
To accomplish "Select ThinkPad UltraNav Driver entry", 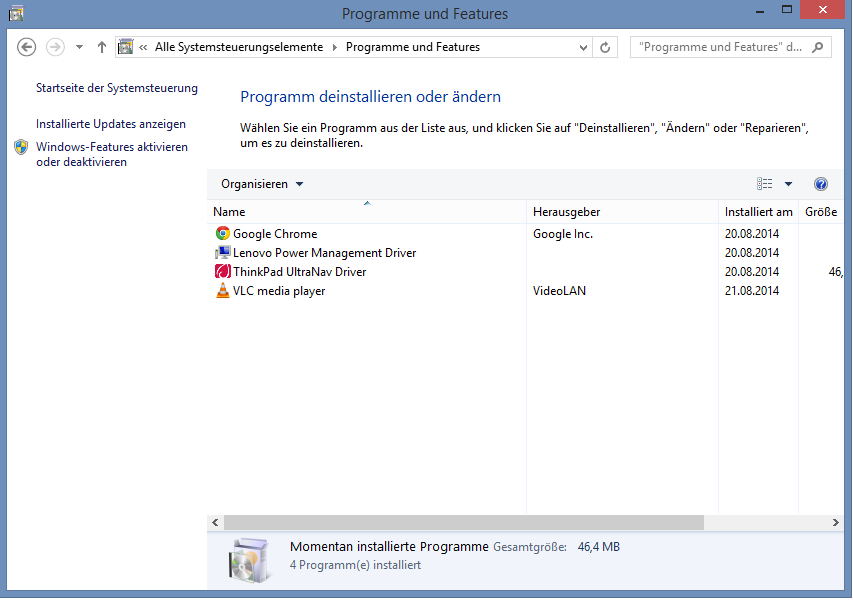I will 299,271.
